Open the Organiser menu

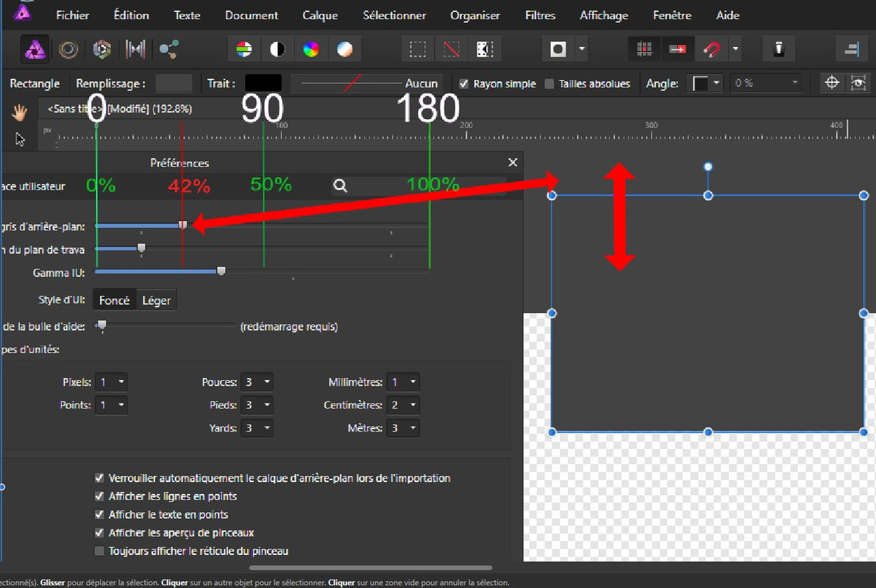tap(475, 15)
